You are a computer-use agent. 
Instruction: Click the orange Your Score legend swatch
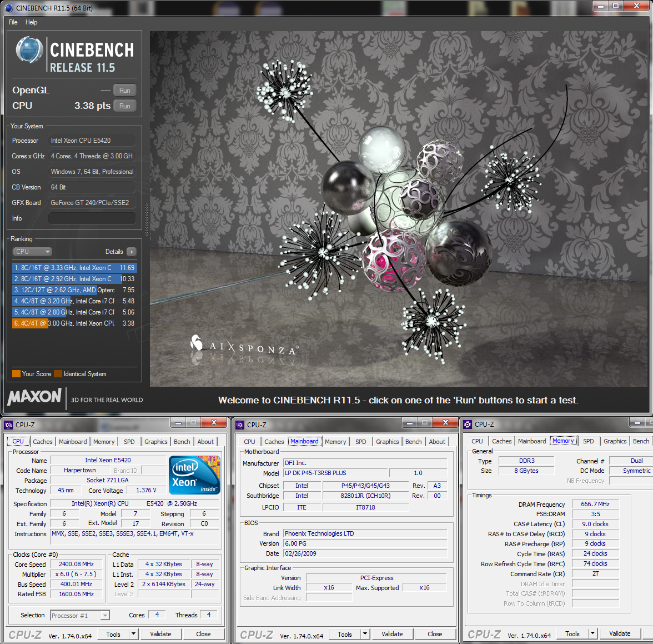point(16,374)
